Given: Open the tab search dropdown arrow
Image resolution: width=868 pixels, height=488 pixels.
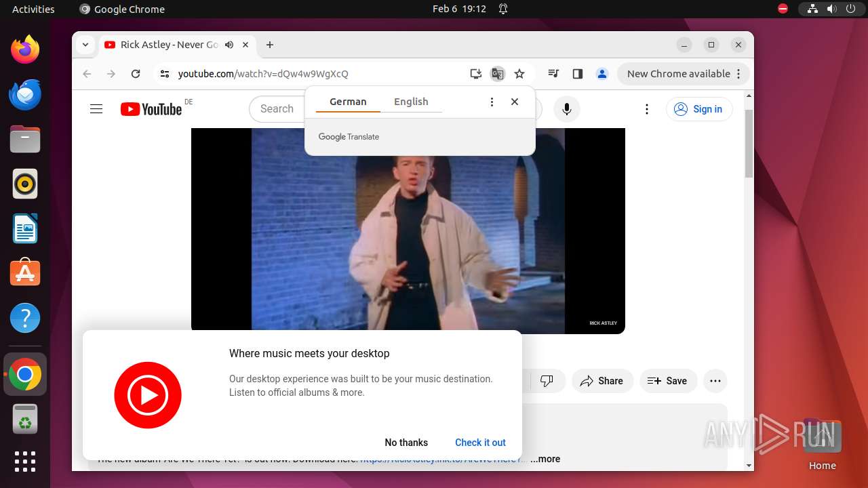Looking at the screenshot, I should (85, 45).
